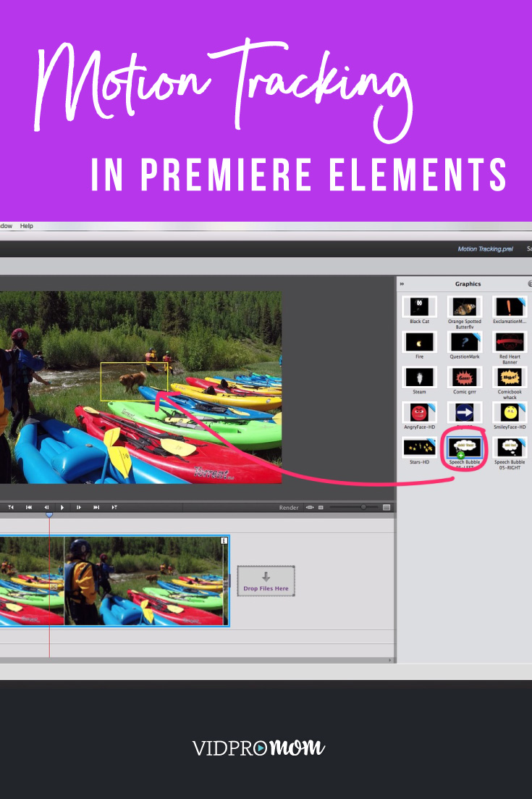Play the video in the monitor
532x799 pixels.
coord(62,508)
